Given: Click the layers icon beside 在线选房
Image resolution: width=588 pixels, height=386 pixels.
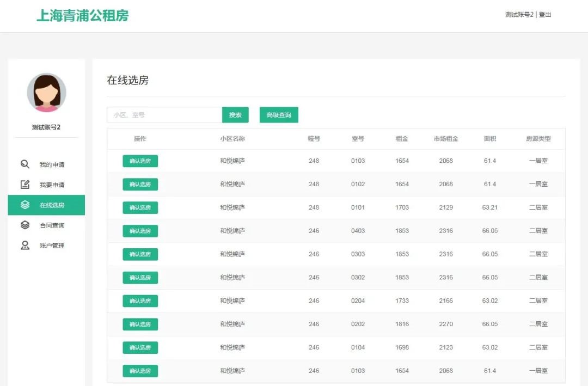Looking at the screenshot, I should (25, 205).
